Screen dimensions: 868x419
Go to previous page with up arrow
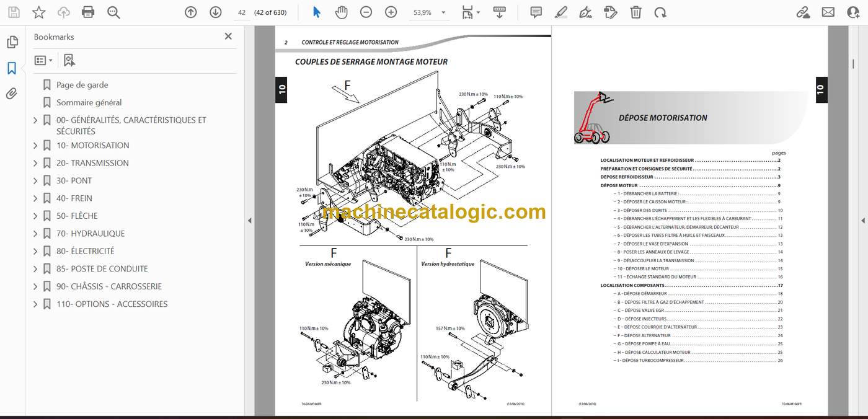point(190,12)
